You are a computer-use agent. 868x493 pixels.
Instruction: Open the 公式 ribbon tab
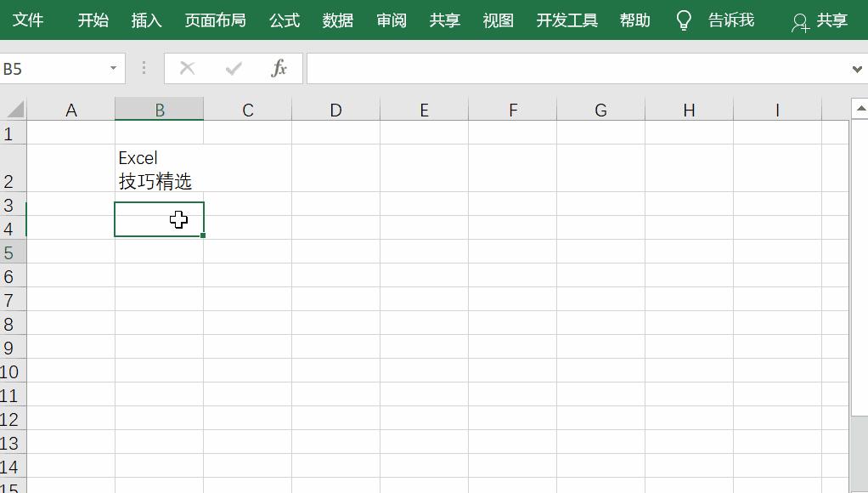[284, 20]
